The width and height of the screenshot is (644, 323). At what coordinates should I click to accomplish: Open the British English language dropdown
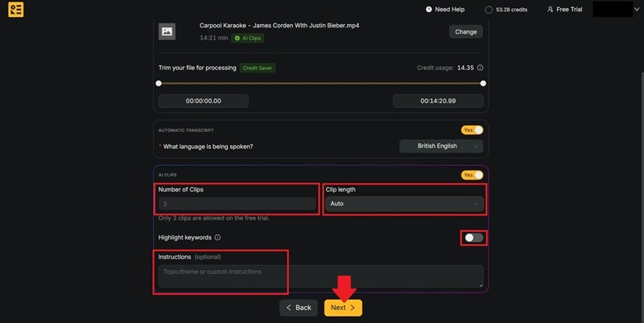(x=441, y=146)
